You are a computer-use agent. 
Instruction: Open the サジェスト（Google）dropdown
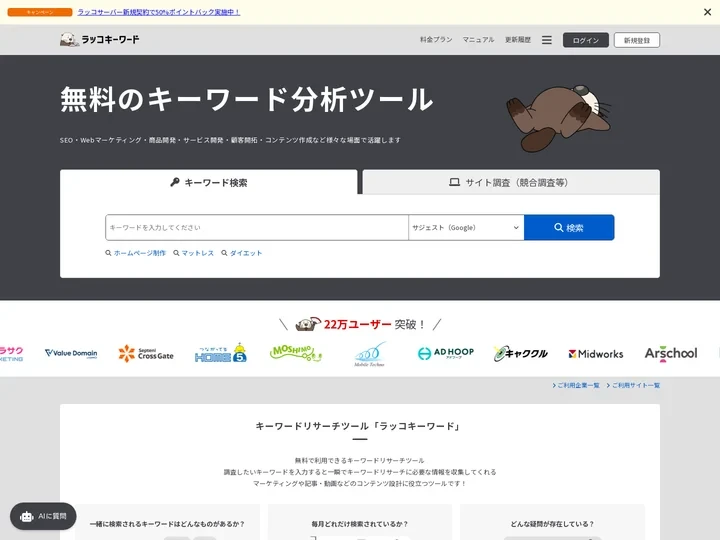466,227
